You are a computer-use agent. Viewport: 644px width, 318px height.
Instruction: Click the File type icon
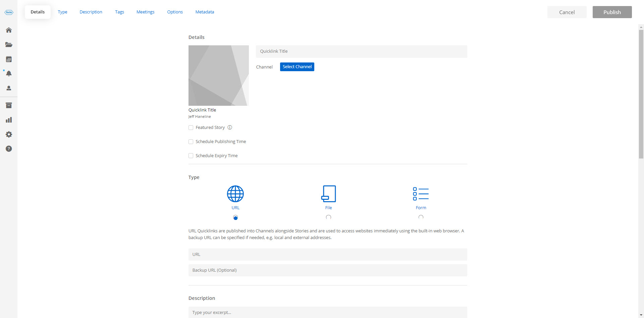tap(328, 194)
